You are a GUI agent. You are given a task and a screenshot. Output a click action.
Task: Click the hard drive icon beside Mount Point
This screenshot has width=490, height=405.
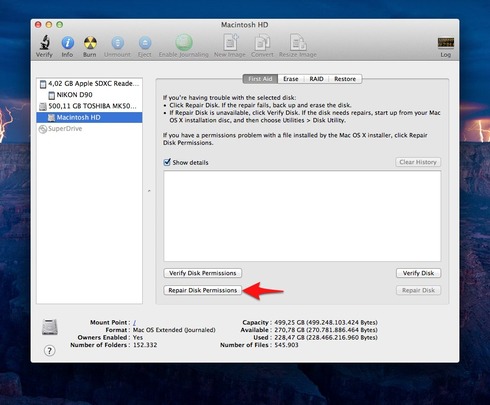pyautogui.click(x=50, y=327)
